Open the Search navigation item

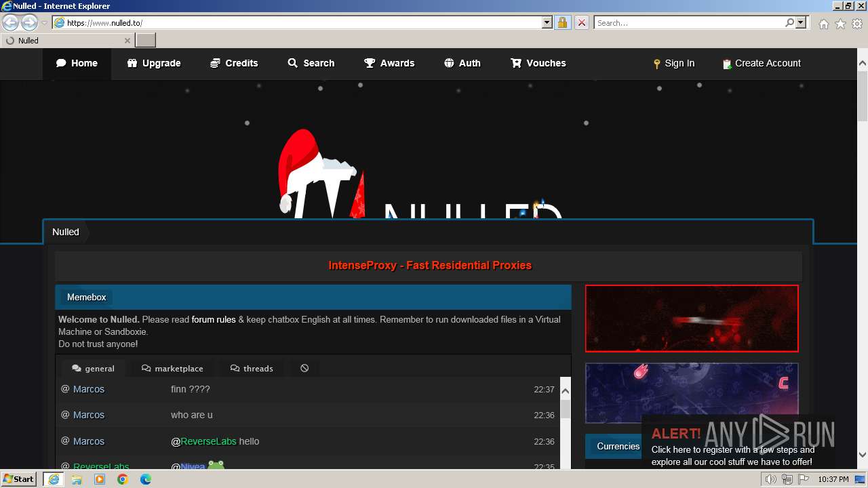[x=311, y=63]
